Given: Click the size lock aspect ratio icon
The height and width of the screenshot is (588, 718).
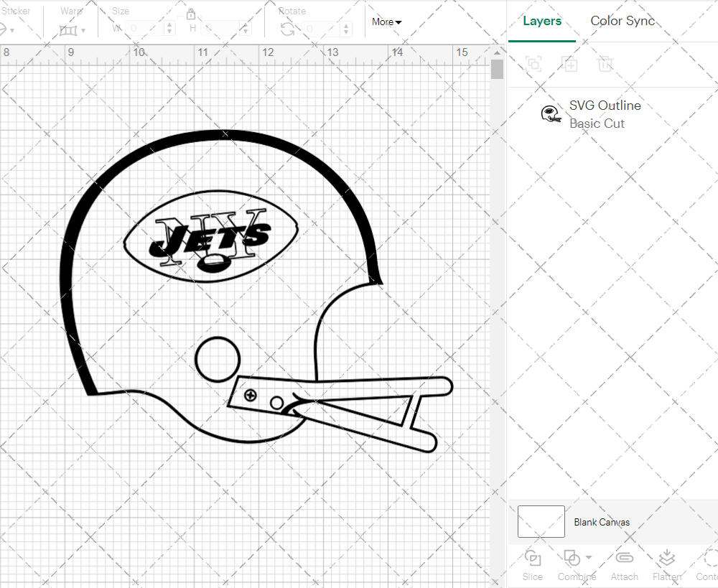Looking at the screenshot, I should 191,14.
